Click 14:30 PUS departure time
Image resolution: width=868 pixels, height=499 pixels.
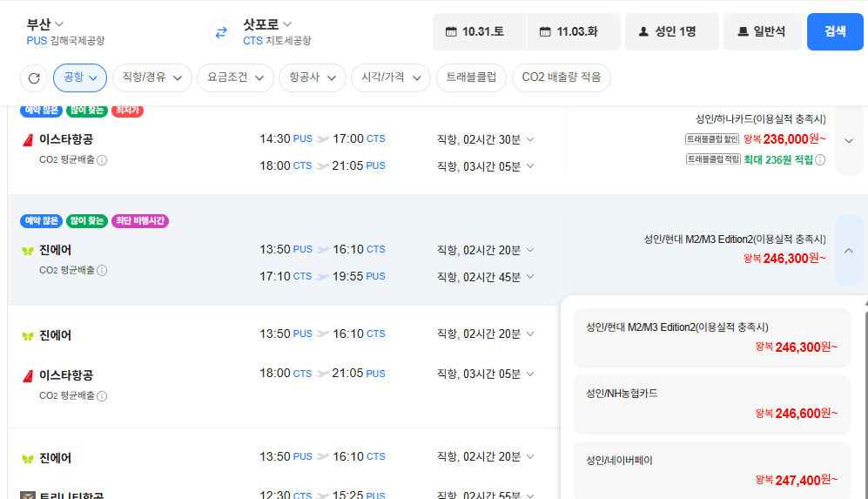point(286,138)
